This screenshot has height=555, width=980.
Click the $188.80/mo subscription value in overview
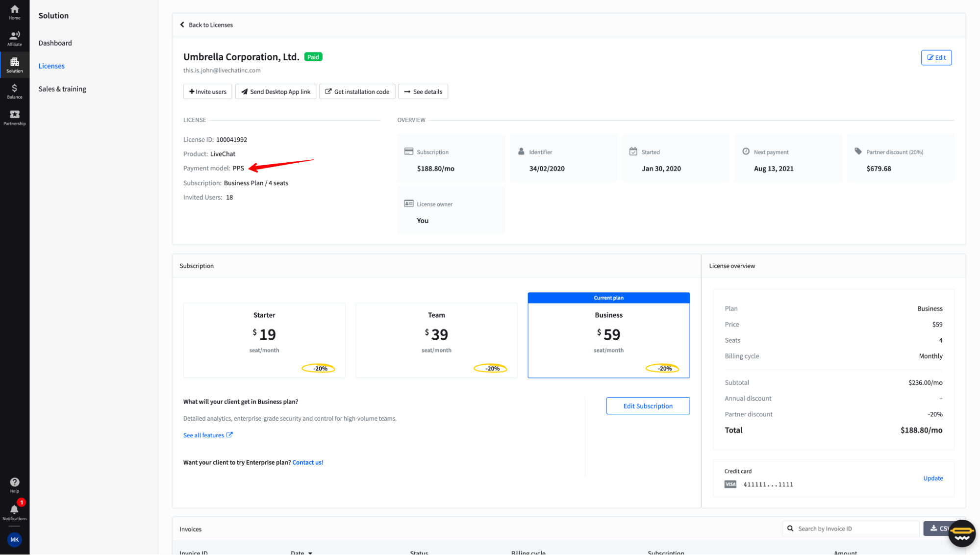coord(435,169)
